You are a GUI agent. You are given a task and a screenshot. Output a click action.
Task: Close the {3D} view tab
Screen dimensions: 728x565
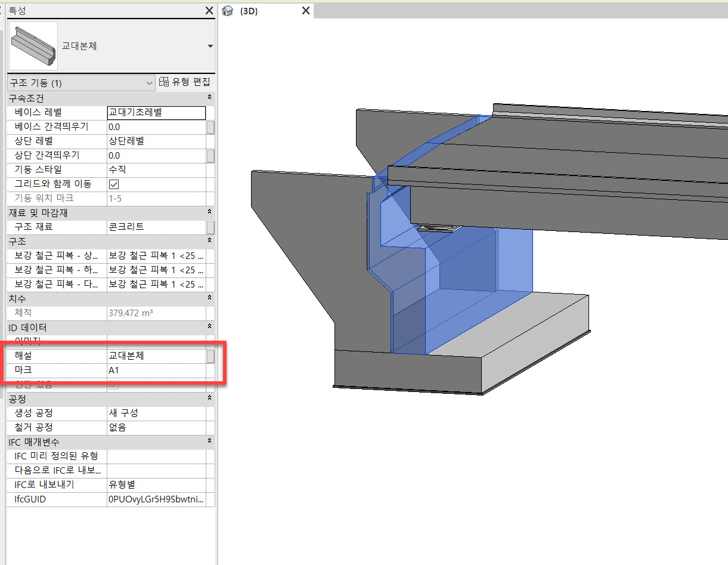tap(306, 11)
